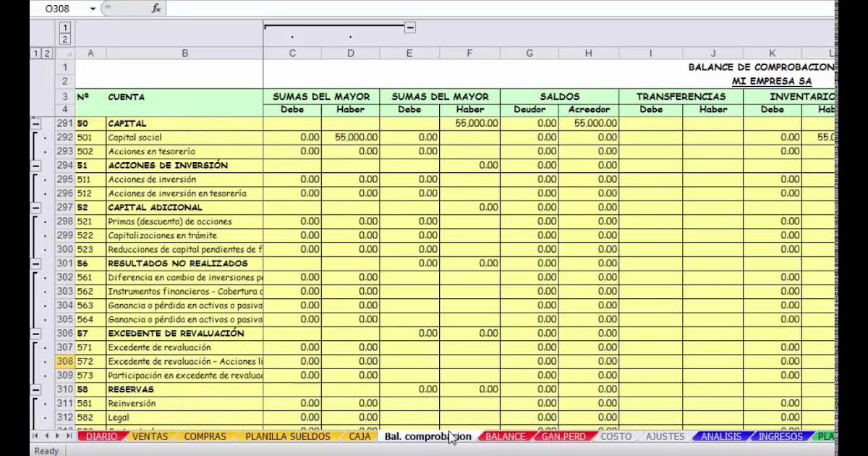Image resolution: width=868 pixels, height=456 pixels.
Task: Switch to the VENTAS sheet tab
Action: point(150,436)
